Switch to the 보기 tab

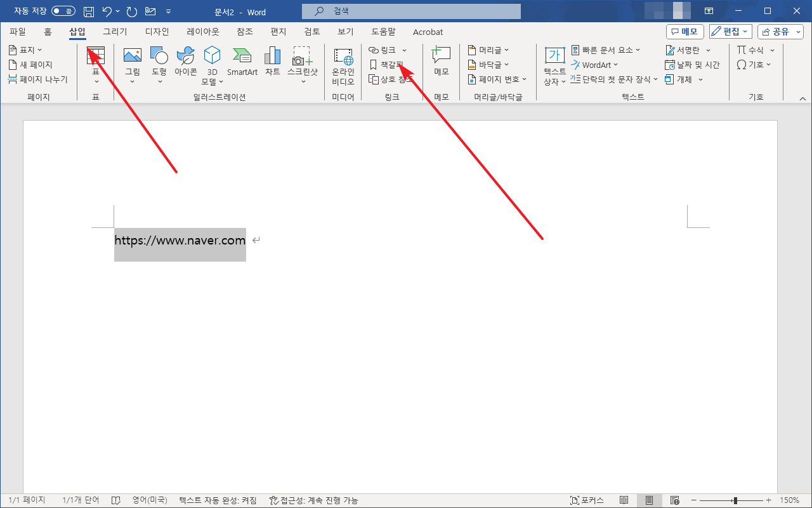point(345,32)
